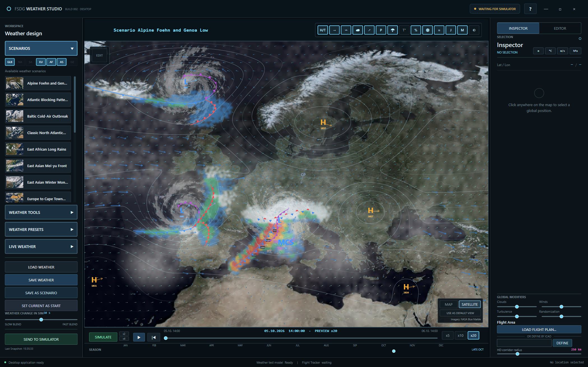588x367 pixels.
Task: Adjust the weather change blend slider
Action: coord(41,320)
